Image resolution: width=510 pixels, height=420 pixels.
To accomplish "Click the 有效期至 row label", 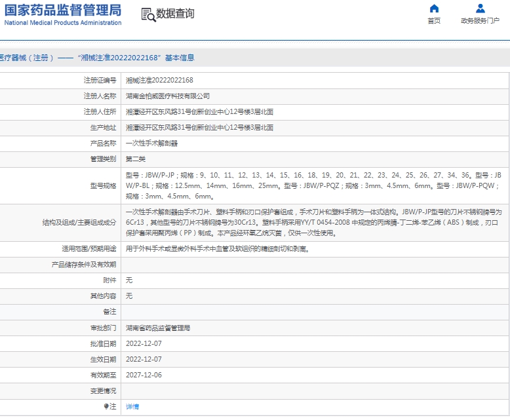I will (103, 375).
